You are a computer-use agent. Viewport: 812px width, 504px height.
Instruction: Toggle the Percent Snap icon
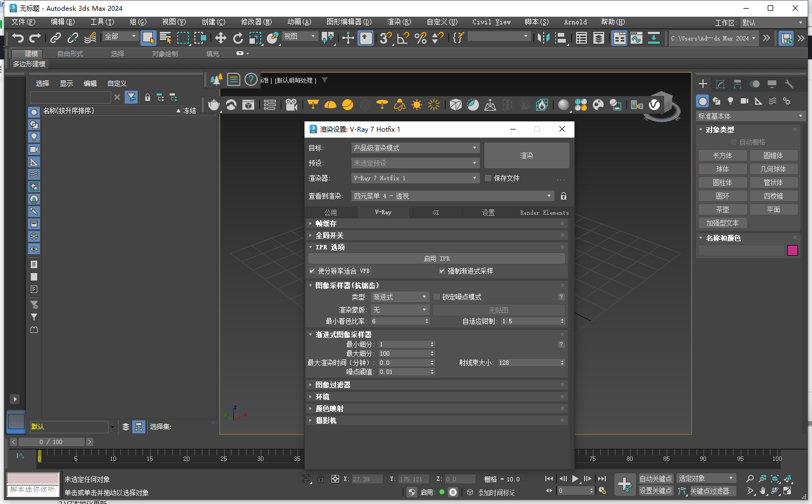pyautogui.click(x=419, y=38)
